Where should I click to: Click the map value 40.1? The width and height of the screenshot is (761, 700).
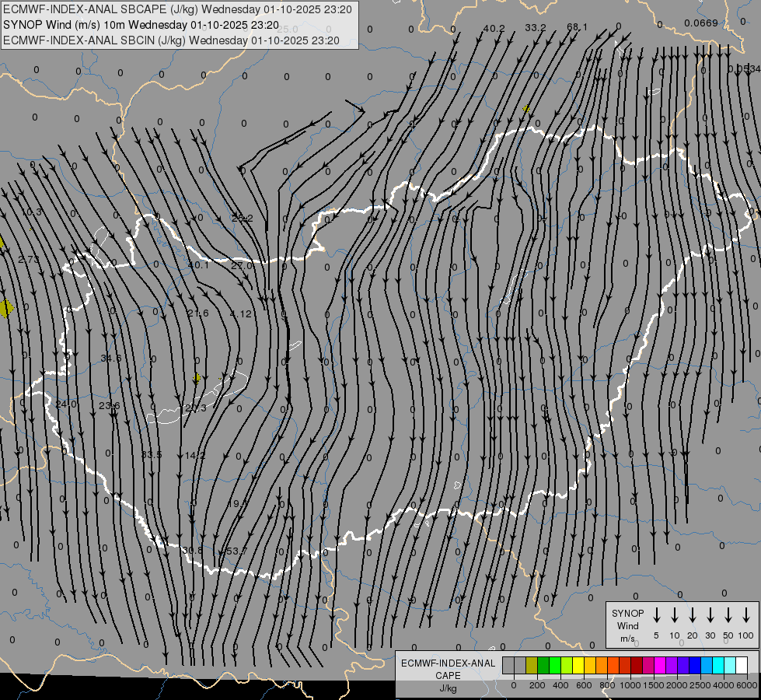coord(198,265)
